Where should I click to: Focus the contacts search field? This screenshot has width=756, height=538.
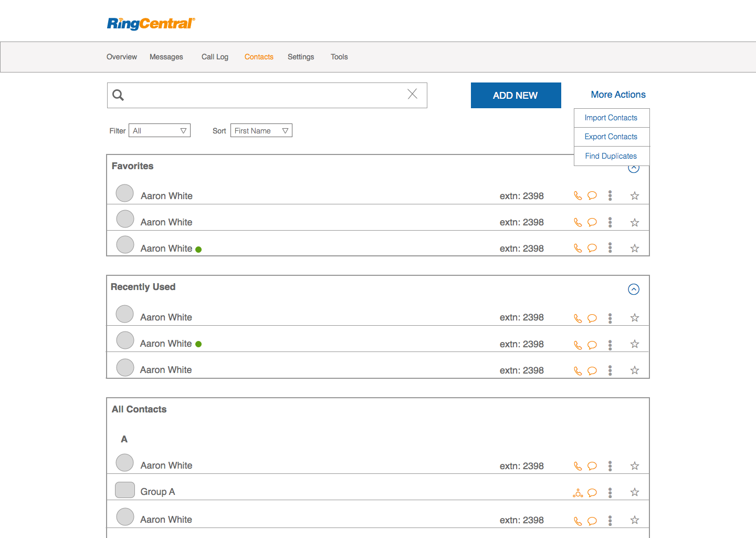pos(267,95)
